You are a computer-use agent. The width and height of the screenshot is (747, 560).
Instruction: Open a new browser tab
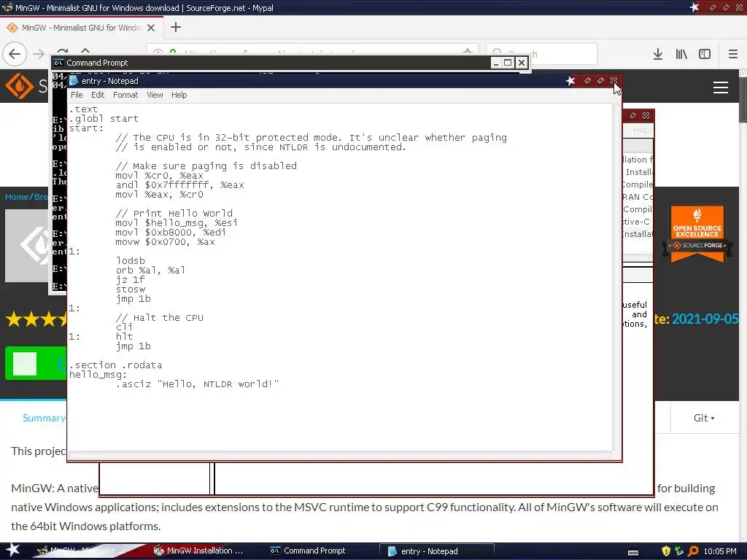(176, 27)
